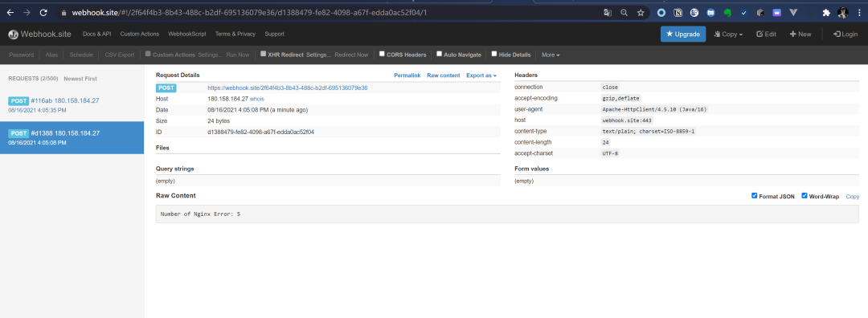Click the Raw content link

pos(444,75)
